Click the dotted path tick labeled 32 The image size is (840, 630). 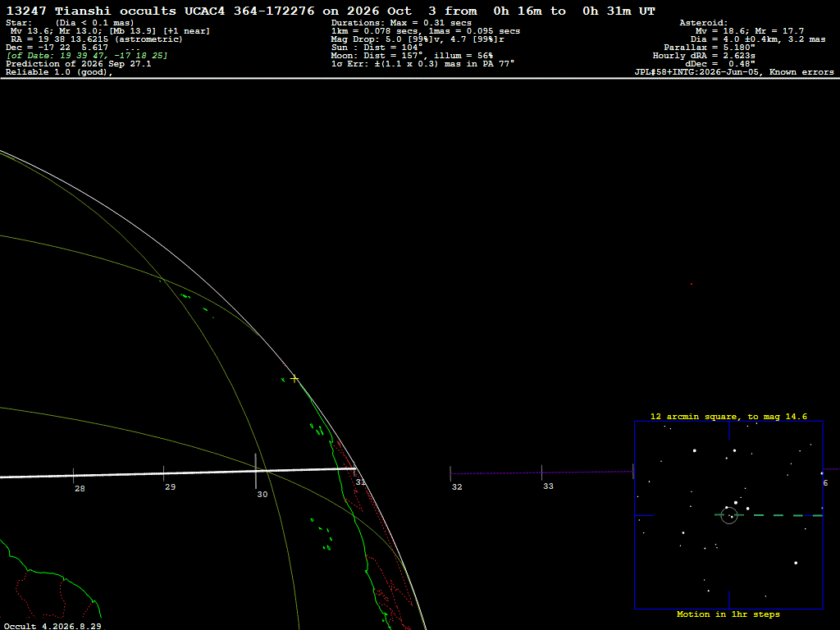point(450,473)
